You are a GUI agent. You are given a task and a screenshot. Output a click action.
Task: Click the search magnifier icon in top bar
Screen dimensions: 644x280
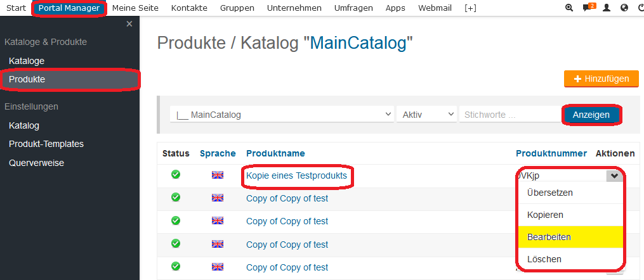[x=568, y=8]
